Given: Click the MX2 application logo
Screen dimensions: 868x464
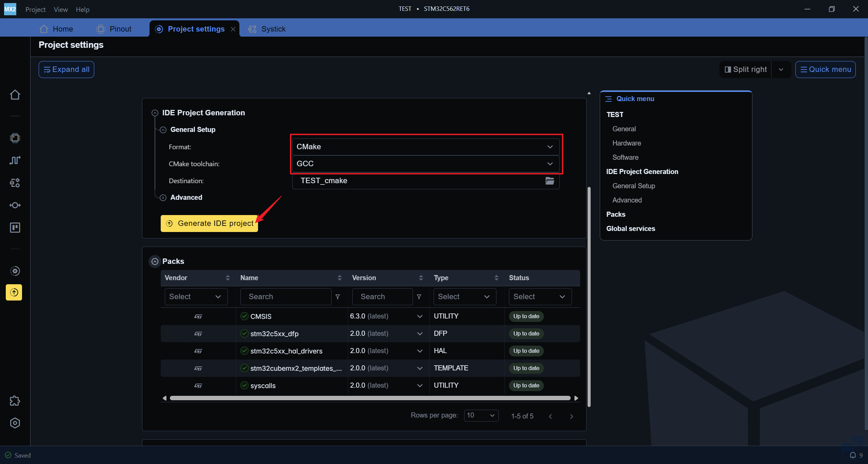Looking at the screenshot, I should (x=10, y=9).
